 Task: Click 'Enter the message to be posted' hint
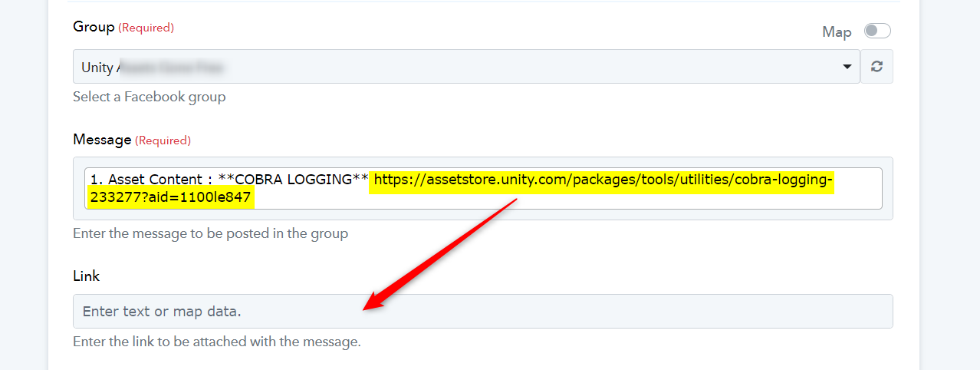pos(210,233)
